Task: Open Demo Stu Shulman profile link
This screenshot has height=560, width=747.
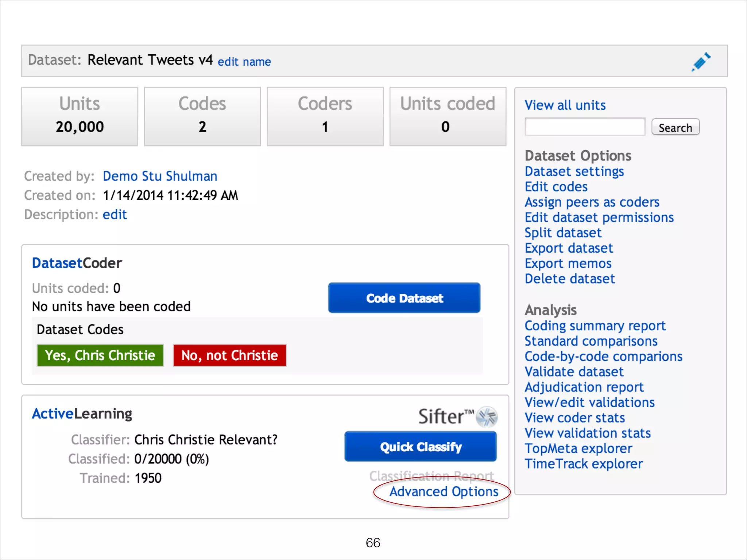Action: point(160,176)
